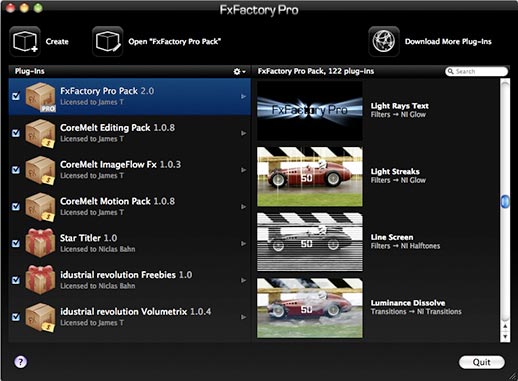Click the search magnifier icon
Screen dimensions: 518x381
tap(451, 71)
